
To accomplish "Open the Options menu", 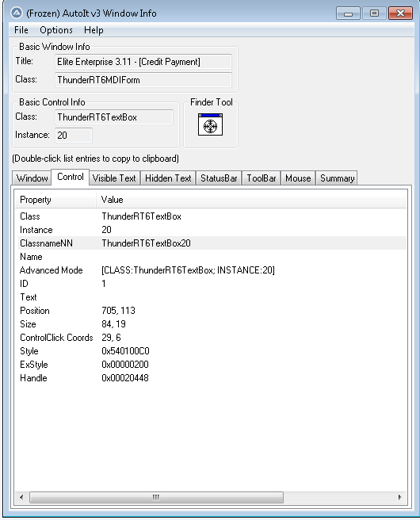I will (x=56, y=30).
